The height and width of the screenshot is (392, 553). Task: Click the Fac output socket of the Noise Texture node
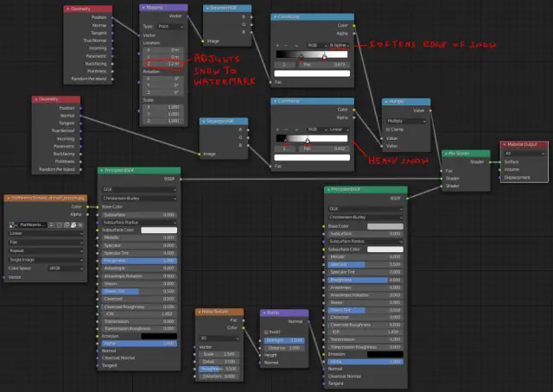coord(244,320)
